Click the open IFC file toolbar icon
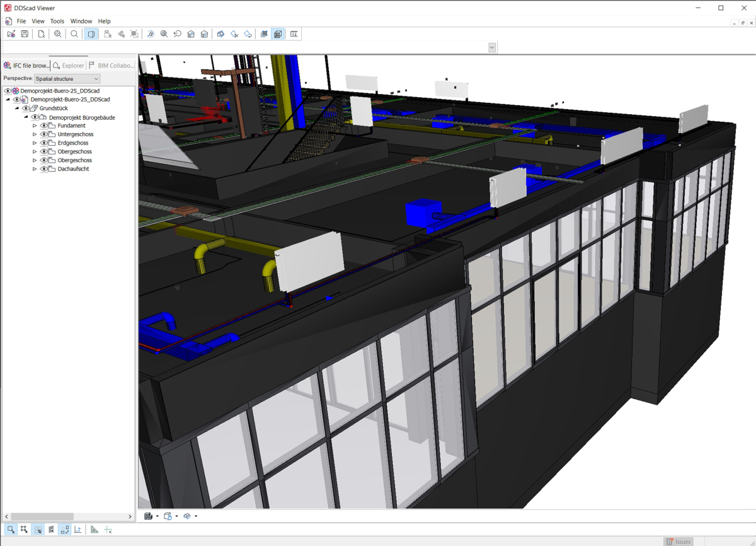Viewport: 756px width, 546px height. click(x=11, y=34)
